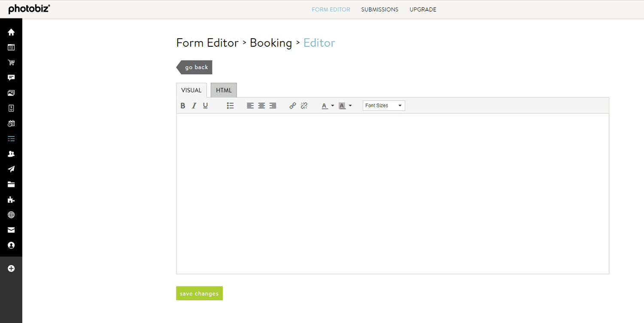Click the plus icon at sidebar bottom

[x=11, y=268]
